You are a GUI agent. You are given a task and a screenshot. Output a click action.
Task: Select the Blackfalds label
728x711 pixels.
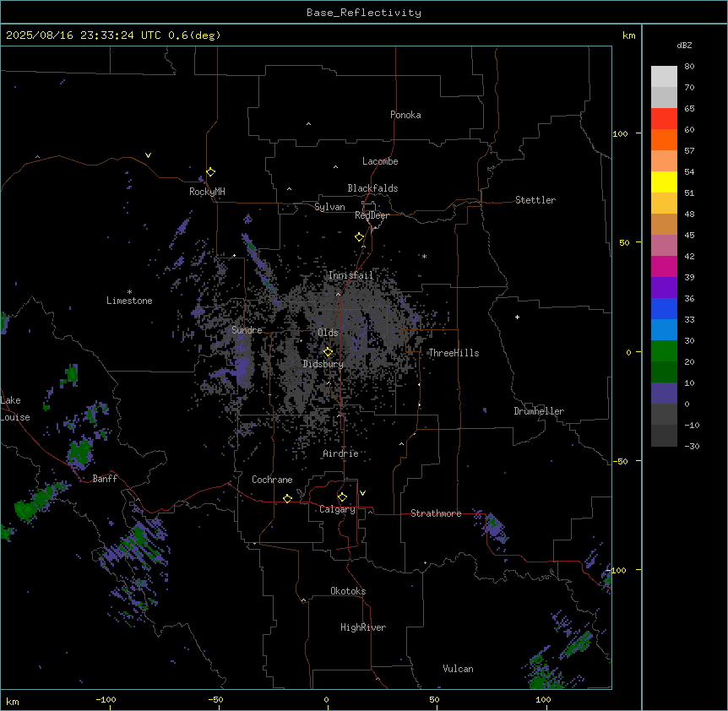(372, 188)
